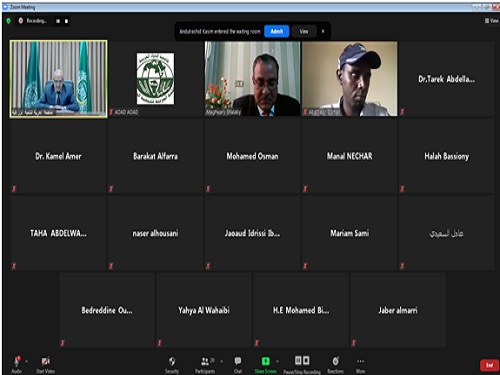500x375 pixels.
Task: Select the naser alhousani tile
Action: 155,233
